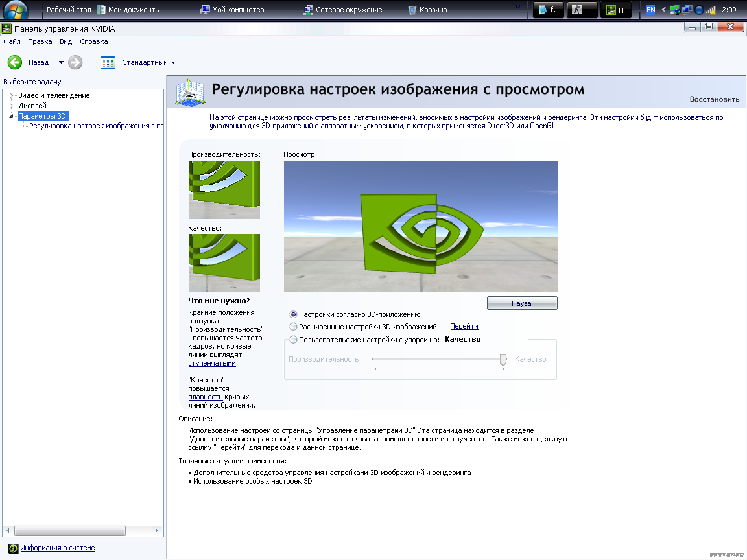Click the 2:09 clock in tray
747x560 pixels.
(x=729, y=10)
